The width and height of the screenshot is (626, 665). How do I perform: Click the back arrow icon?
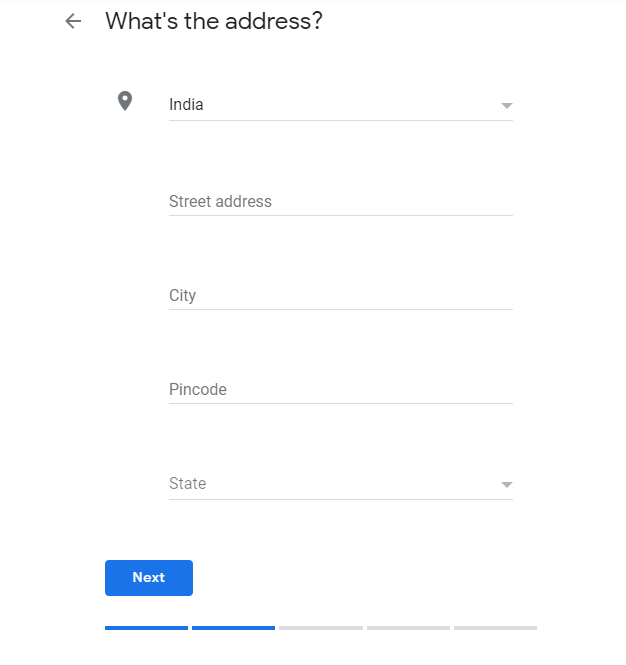[x=73, y=21]
